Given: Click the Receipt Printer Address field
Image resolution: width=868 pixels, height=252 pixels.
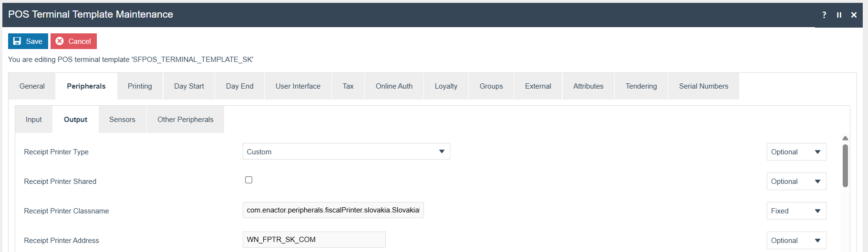Looking at the screenshot, I should (x=314, y=240).
